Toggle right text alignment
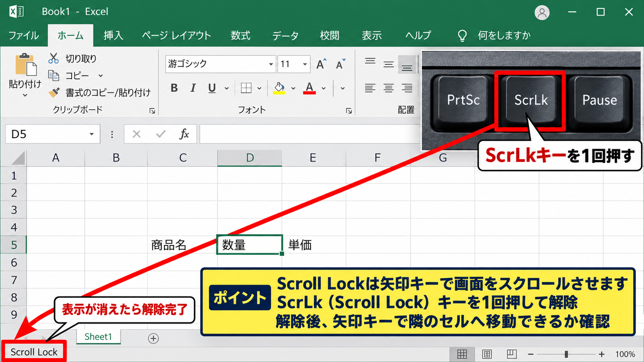The width and height of the screenshot is (644, 362). [x=407, y=88]
